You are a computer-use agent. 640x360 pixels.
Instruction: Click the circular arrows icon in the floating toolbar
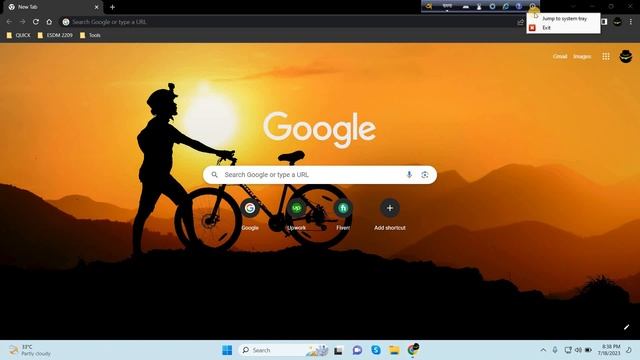505,6
